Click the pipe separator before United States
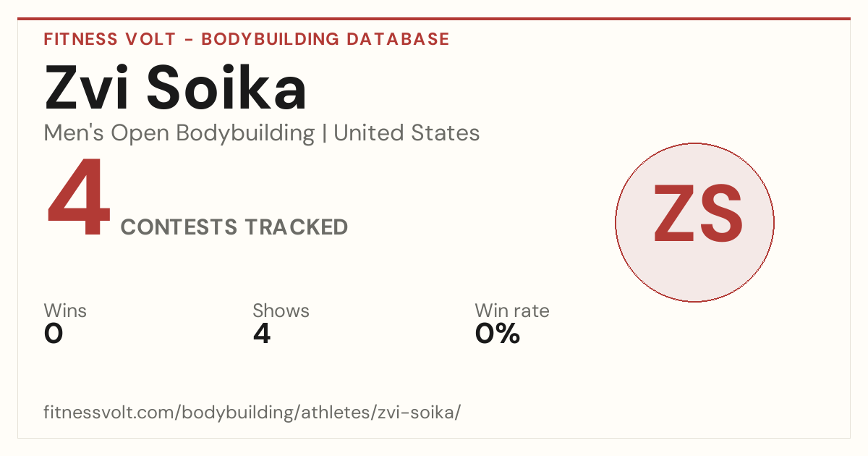The width and height of the screenshot is (868, 456). point(324,134)
